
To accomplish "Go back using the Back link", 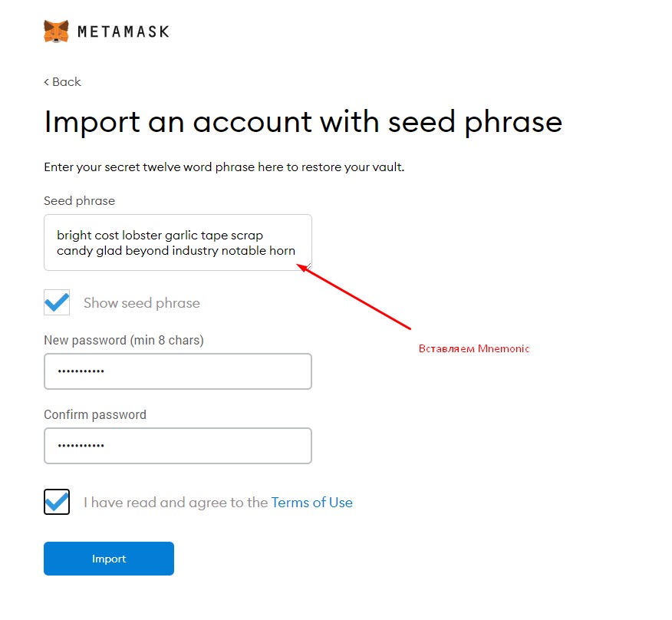I will (62, 82).
